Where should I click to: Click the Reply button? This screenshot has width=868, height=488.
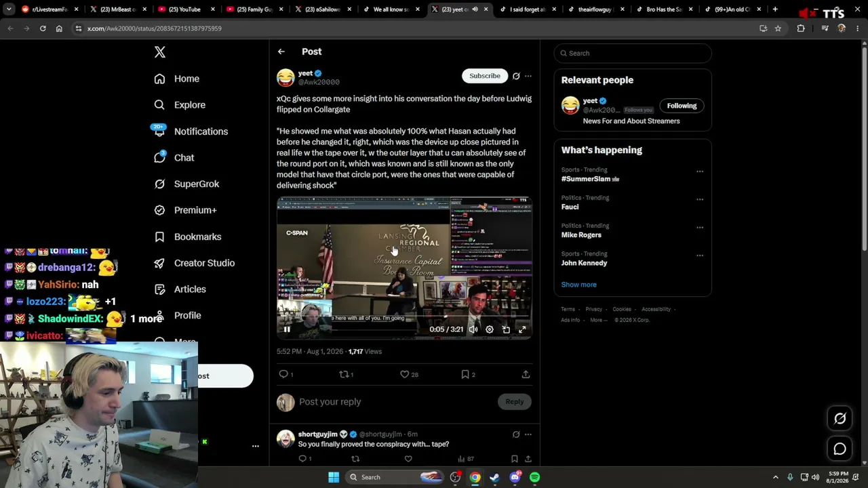515,402
